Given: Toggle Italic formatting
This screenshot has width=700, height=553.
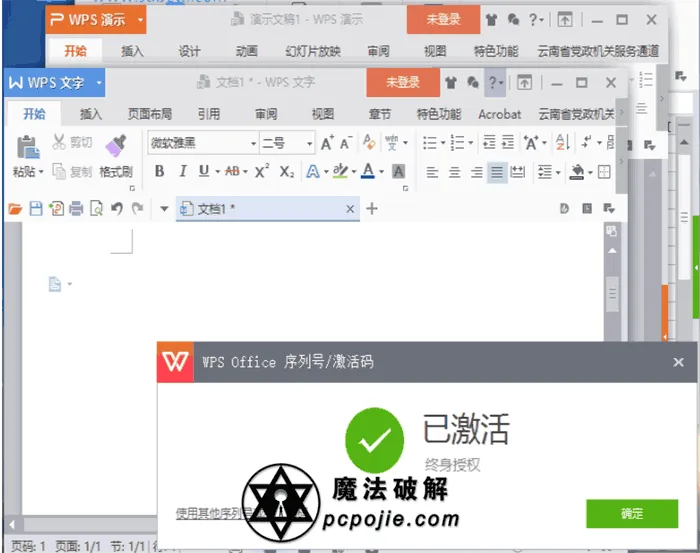Looking at the screenshot, I should (x=183, y=171).
